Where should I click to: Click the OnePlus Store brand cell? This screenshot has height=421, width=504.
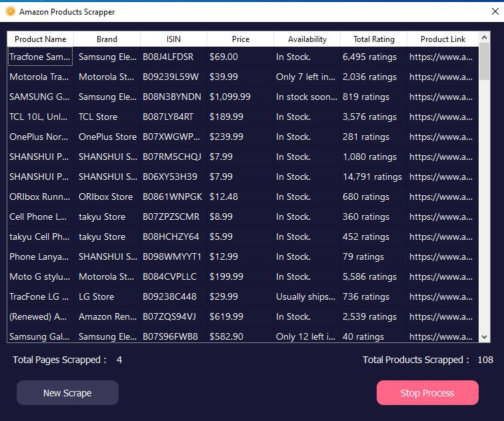tap(107, 137)
